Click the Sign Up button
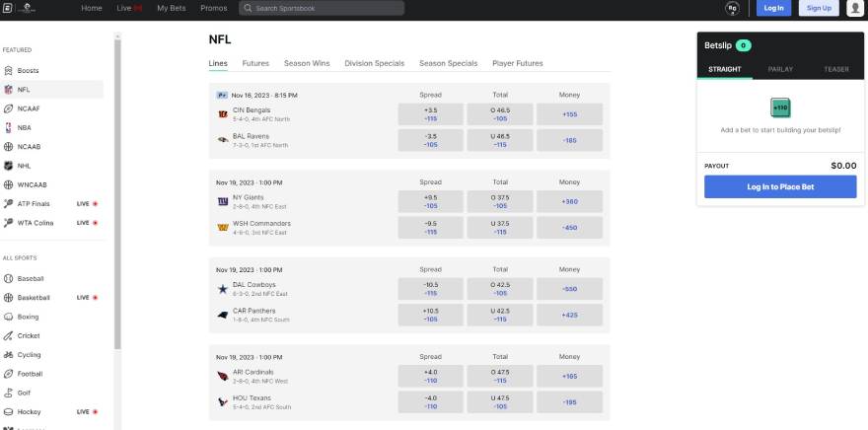The image size is (868, 430). 819,8
